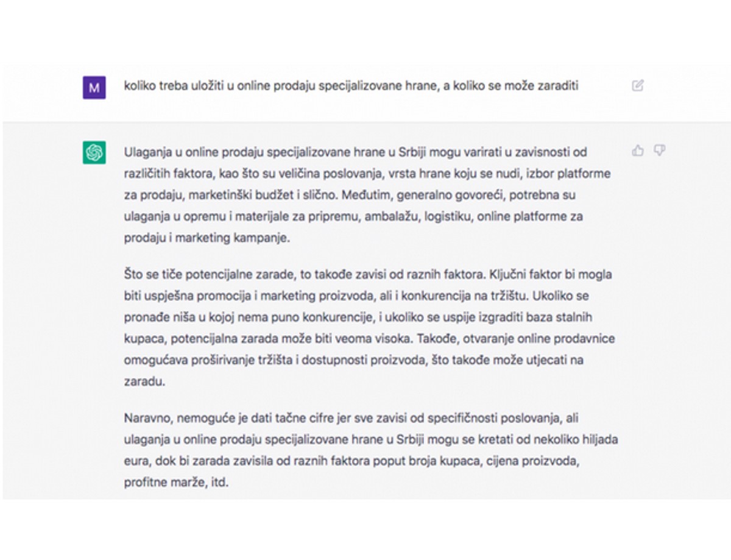731x560 pixels.
Task: Click the line starting "eura, dok bi zarada"
Action: (x=351, y=462)
